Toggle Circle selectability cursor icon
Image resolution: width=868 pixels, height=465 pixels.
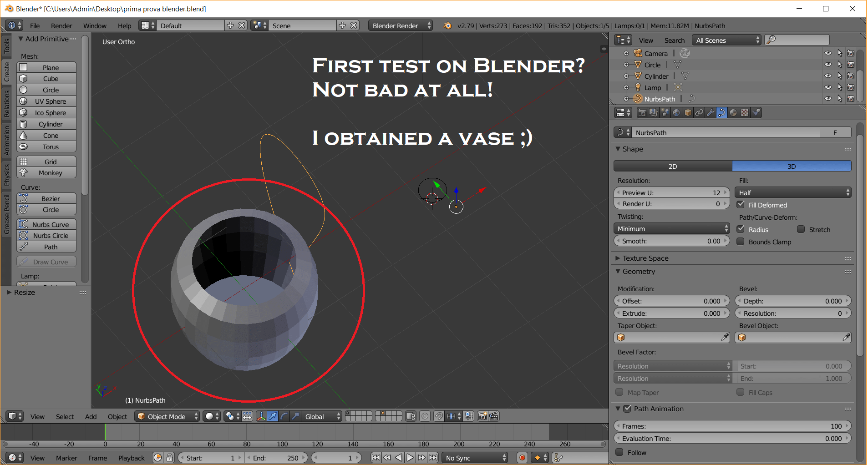coord(840,65)
